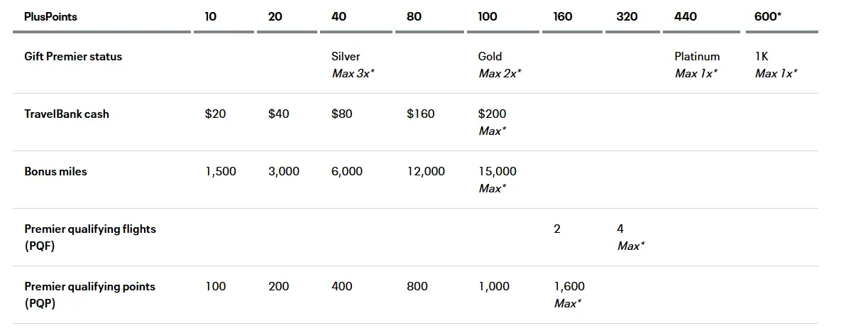Click the 1,600 qualifying points value
Viewport: 868px width, 328px height.
pyautogui.click(x=569, y=286)
